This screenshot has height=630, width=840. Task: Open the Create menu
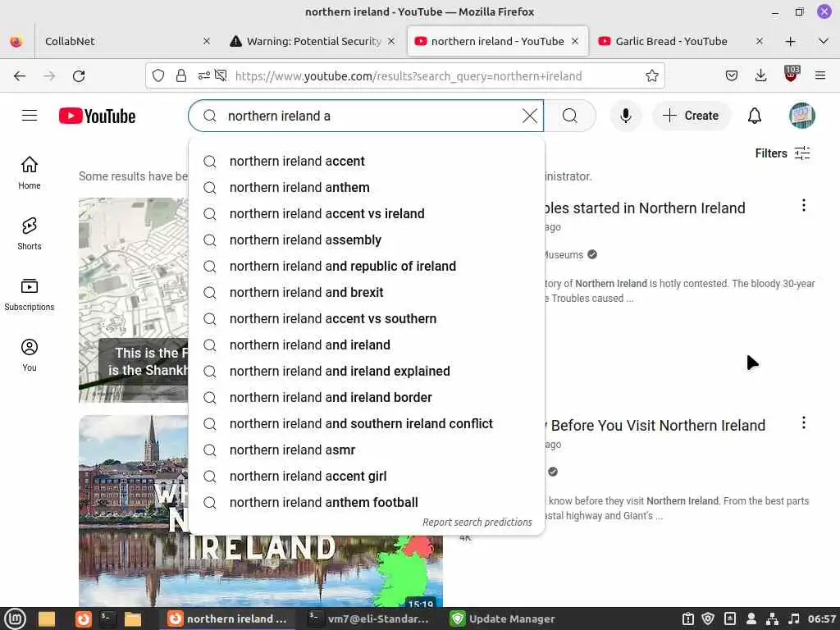691,116
